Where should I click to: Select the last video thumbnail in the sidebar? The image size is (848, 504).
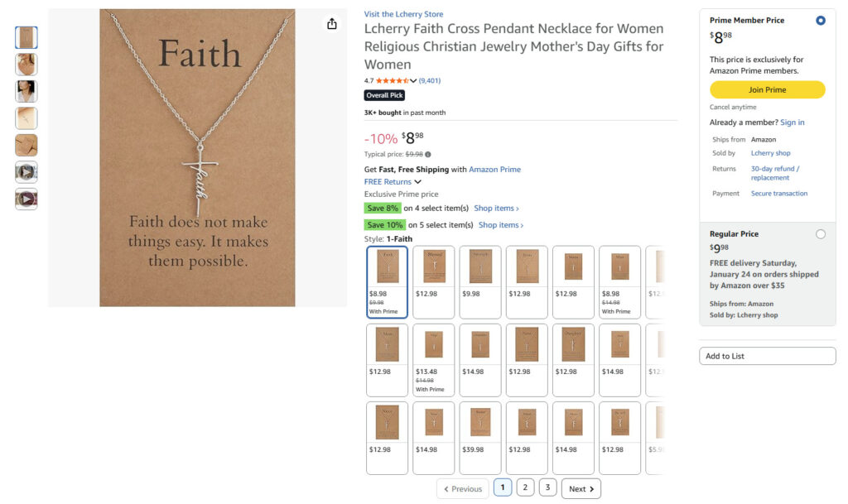pyautogui.click(x=25, y=197)
